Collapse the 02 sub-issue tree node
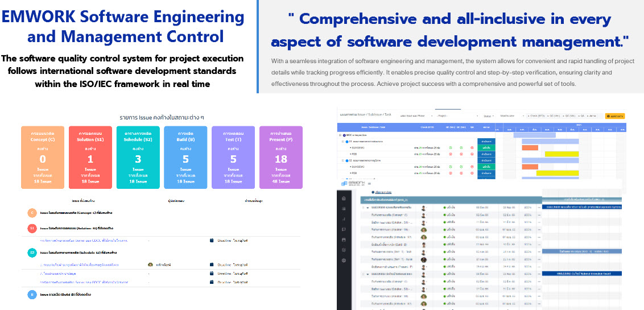The height and width of the screenshot is (310, 644). point(342,160)
